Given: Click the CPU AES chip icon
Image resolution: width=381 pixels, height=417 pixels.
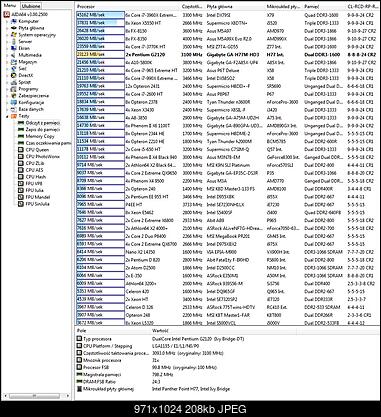Looking at the screenshot, I should tap(21, 170).
